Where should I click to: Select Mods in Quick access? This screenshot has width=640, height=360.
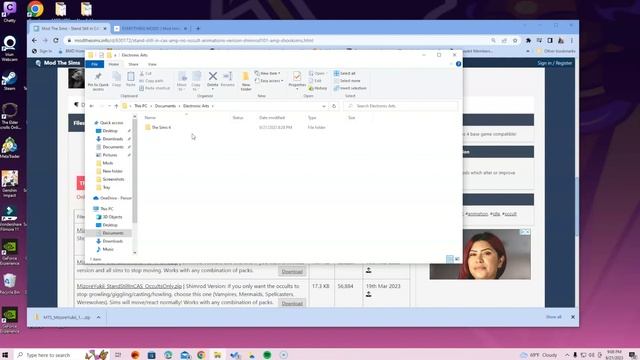(x=108, y=163)
